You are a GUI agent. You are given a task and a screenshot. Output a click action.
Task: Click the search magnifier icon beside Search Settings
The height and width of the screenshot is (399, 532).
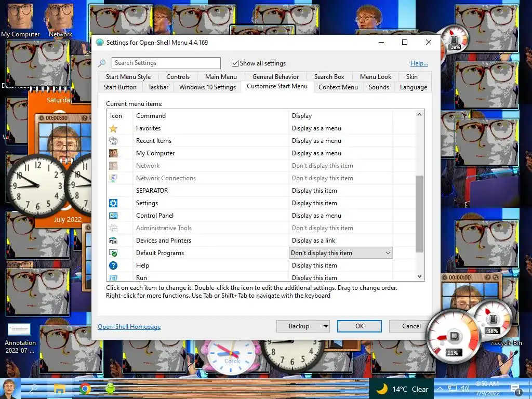102,63
